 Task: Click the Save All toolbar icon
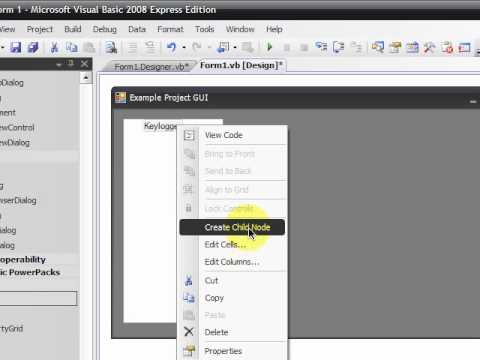[x=33, y=47]
